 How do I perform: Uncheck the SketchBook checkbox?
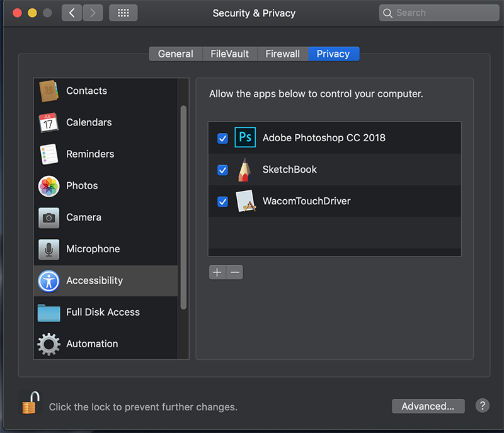(222, 170)
